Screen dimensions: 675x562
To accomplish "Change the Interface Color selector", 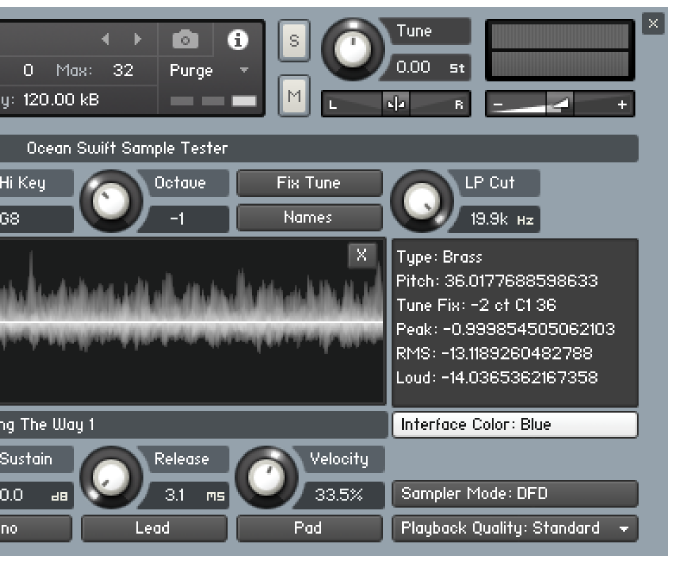I will (x=514, y=424).
